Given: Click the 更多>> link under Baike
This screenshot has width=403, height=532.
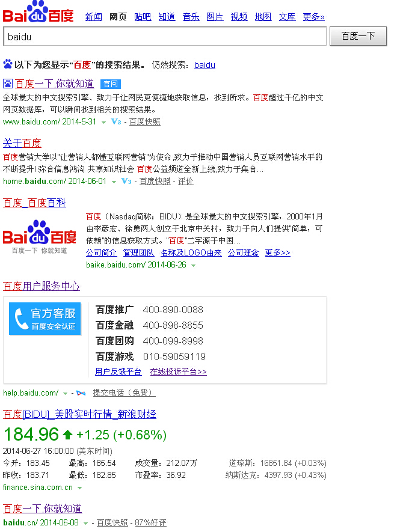Looking at the screenshot, I should [x=278, y=252].
